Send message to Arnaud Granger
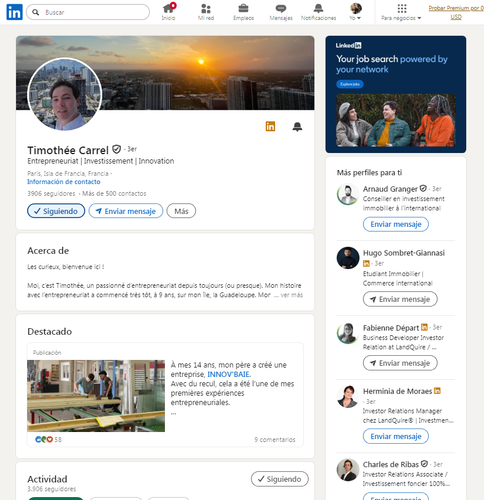Screen dimensions: 484x500 click(396, 224)
